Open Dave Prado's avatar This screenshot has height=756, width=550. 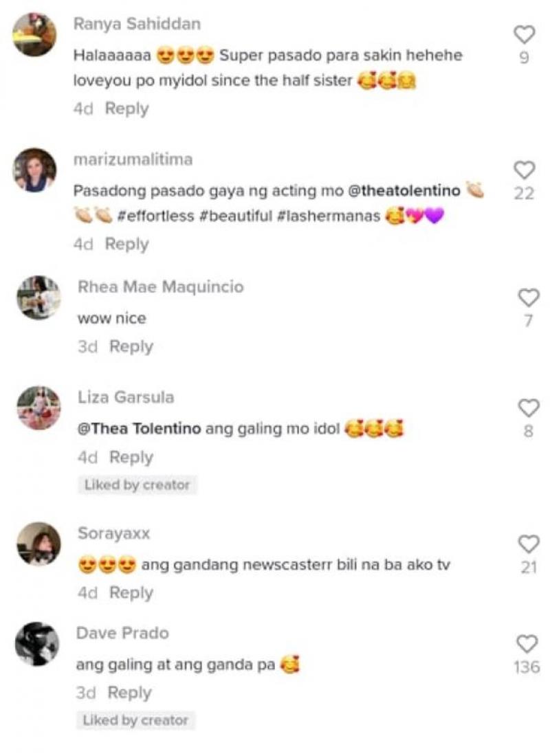pos(36,644)
